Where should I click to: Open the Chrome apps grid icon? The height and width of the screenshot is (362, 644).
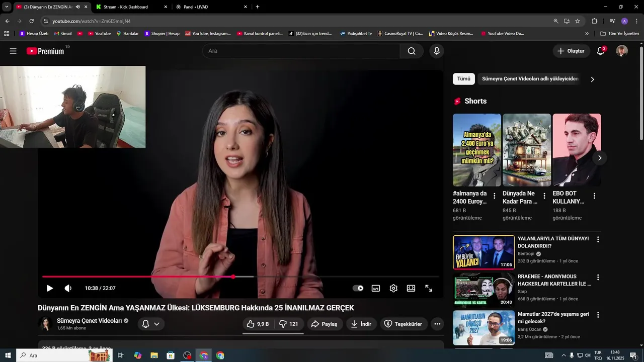7,34
